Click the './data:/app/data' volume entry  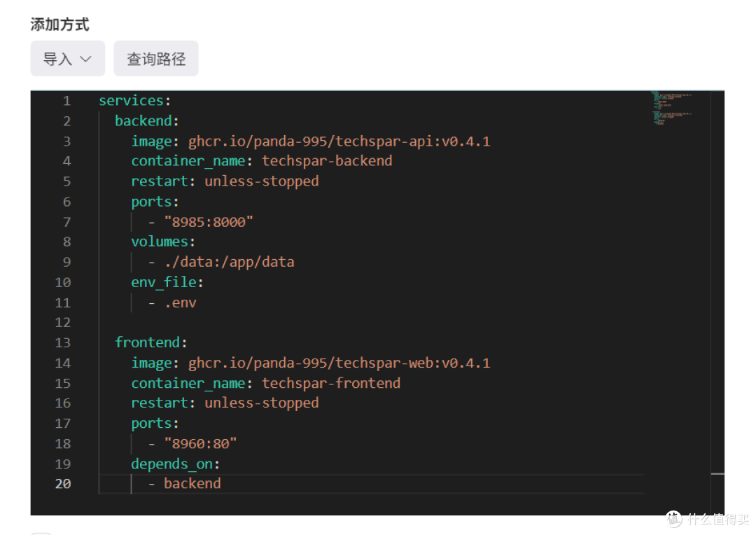(x=229, y=262)
